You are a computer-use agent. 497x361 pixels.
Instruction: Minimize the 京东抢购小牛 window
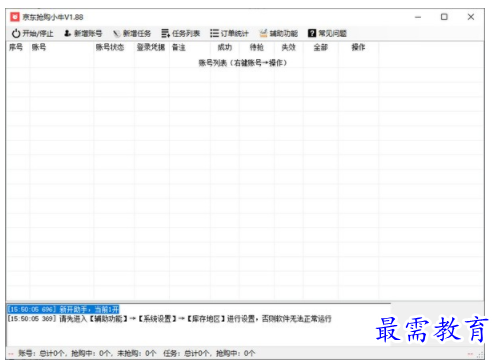point(418,17)
